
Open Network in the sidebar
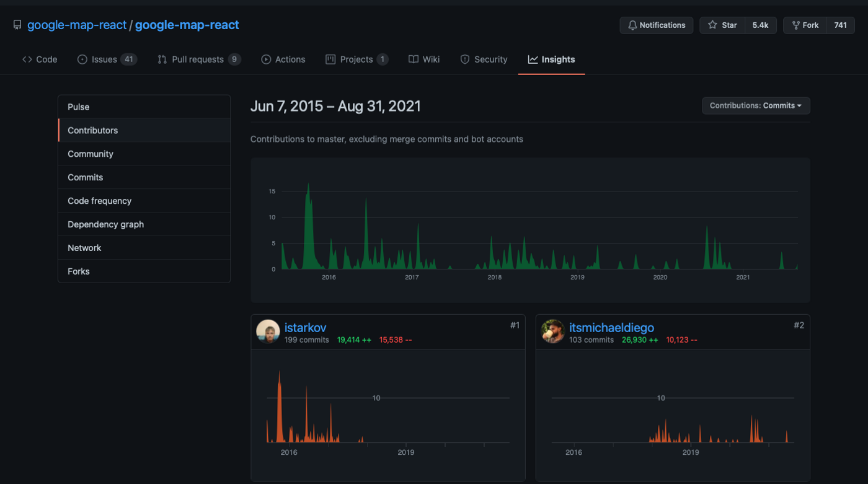pyautogui.click(x=144, y=248)
